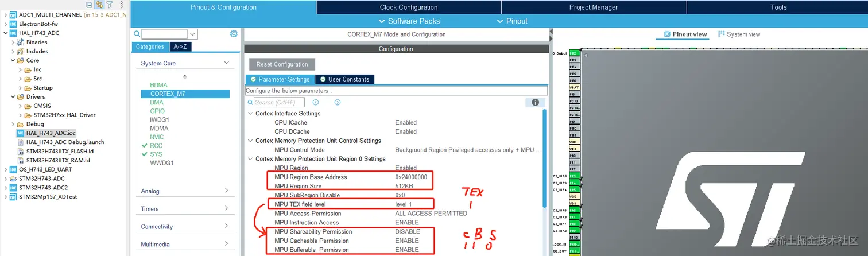
Task: Go to previous search result arrow
Action: tap(316, 102)
